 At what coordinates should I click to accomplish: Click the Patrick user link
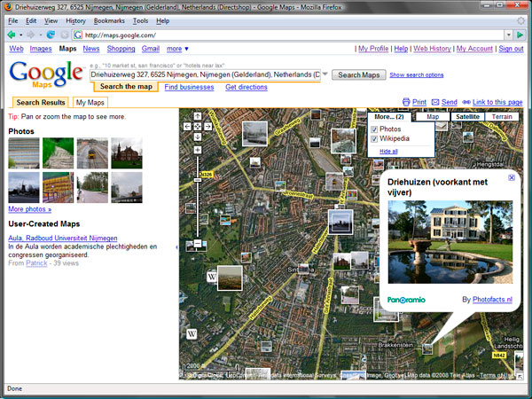pyautogui.click(x=36, y=263)
